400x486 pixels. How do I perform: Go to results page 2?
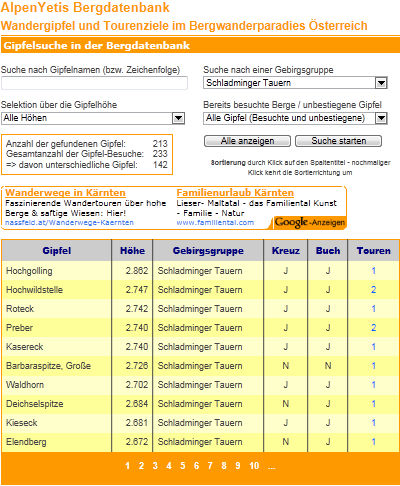pos(141,466)
